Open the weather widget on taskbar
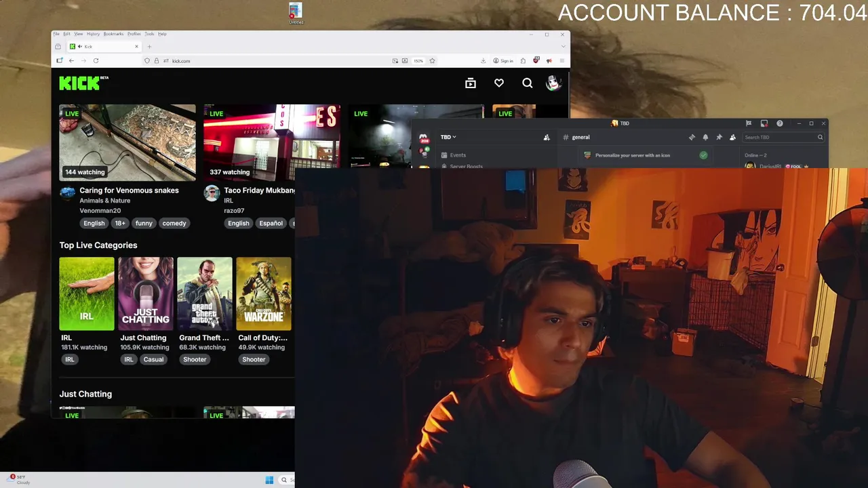868x488 pixels. [19, 480]
